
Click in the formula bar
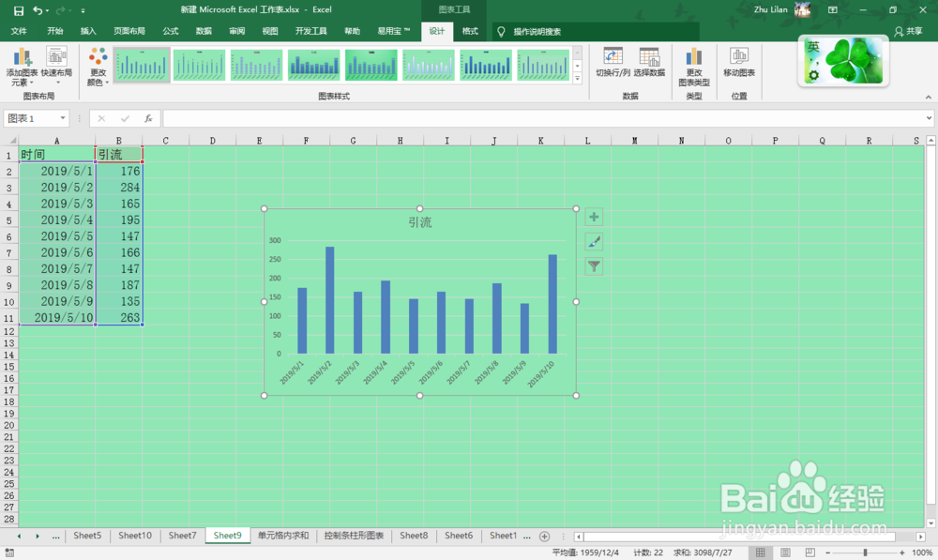tap(542, 118)
